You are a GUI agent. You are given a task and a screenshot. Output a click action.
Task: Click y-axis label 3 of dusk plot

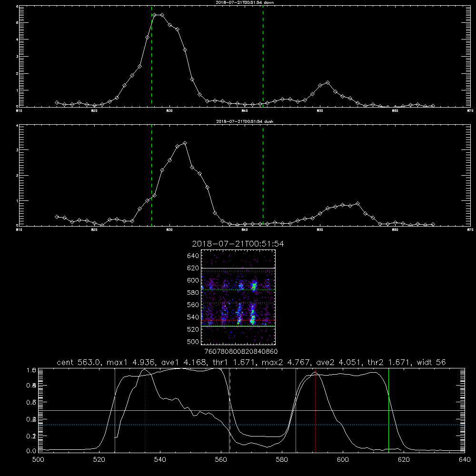point(17,150)
